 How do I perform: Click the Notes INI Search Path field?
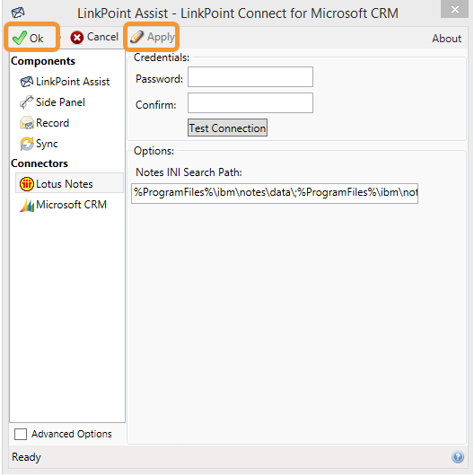point(275,193)
